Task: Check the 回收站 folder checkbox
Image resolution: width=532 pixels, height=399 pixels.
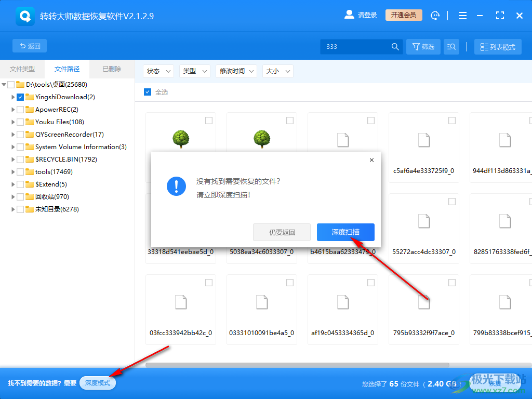Action: pos(20,197)
